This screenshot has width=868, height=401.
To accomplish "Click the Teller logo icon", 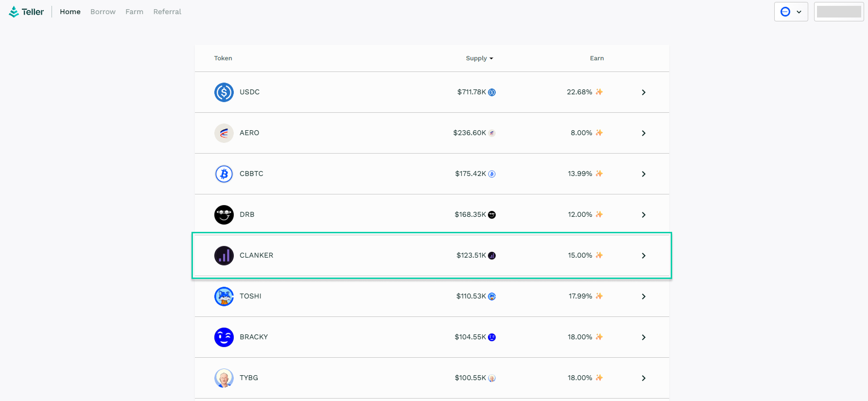I will click(x=14, y=12).
